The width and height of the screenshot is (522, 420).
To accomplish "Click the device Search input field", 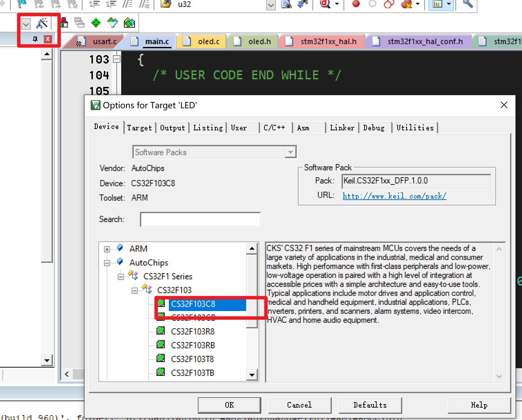I will click(x=200, y=219).
